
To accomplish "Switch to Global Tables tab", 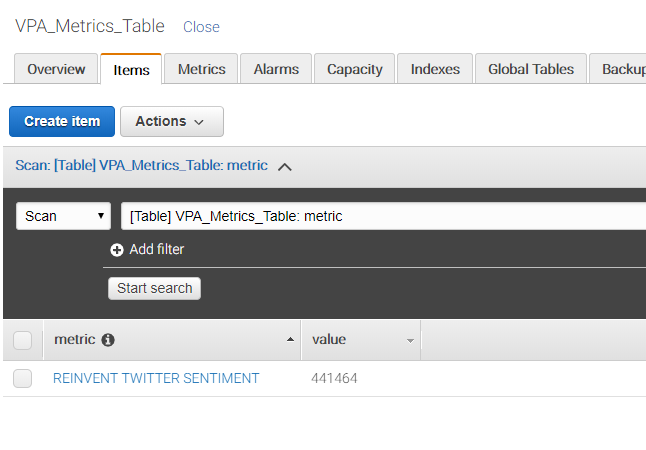I will coord(531,69).
